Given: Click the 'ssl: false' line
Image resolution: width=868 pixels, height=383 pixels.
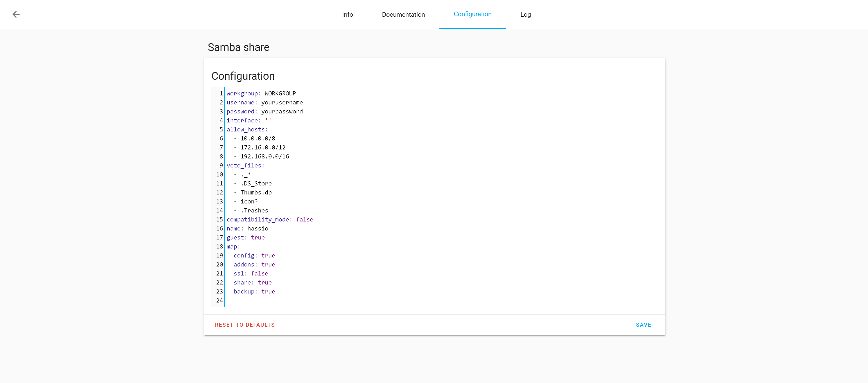Looking at the screenshot, I should click(251, 274).
